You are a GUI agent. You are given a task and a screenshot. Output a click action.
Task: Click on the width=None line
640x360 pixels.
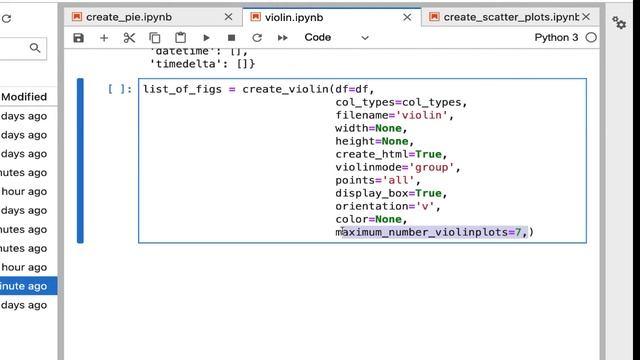(x=371, y=128)
